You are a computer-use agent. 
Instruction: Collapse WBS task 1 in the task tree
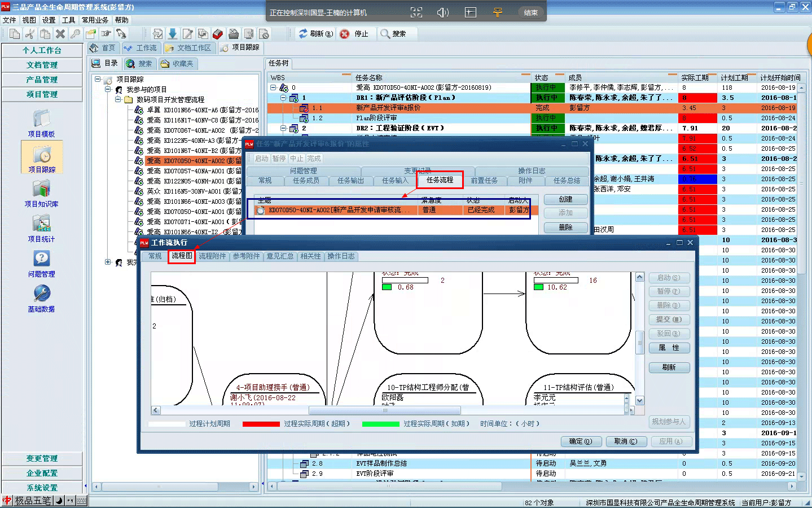click(x=283, y=98)
